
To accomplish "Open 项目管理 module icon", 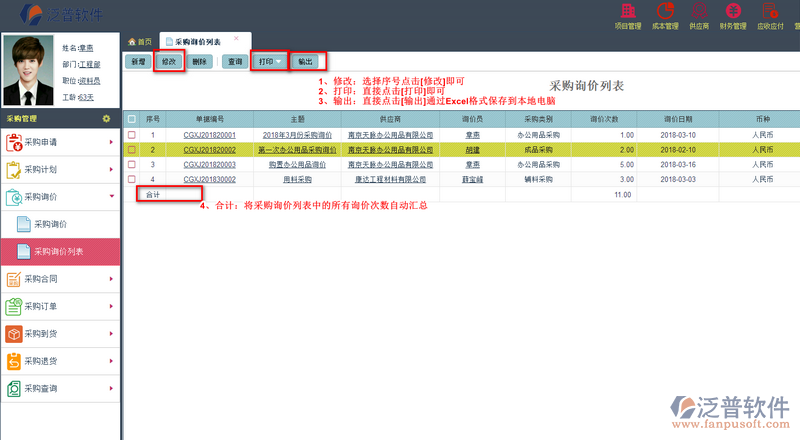I will point(628,11).
